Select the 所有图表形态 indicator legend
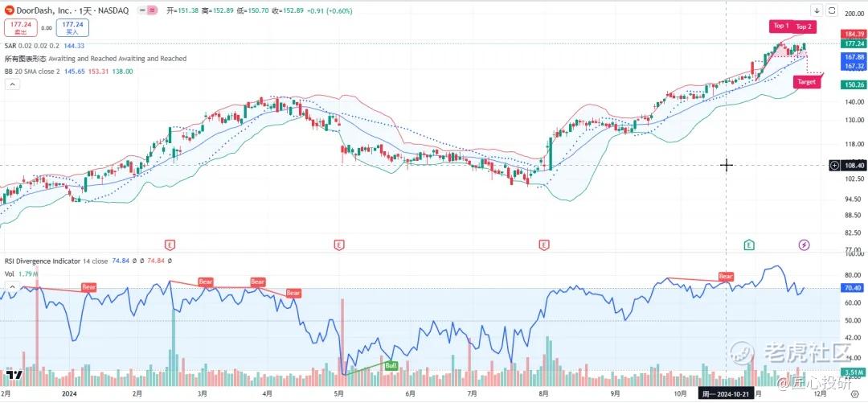868x403 pixels. (x=95, y=59)
